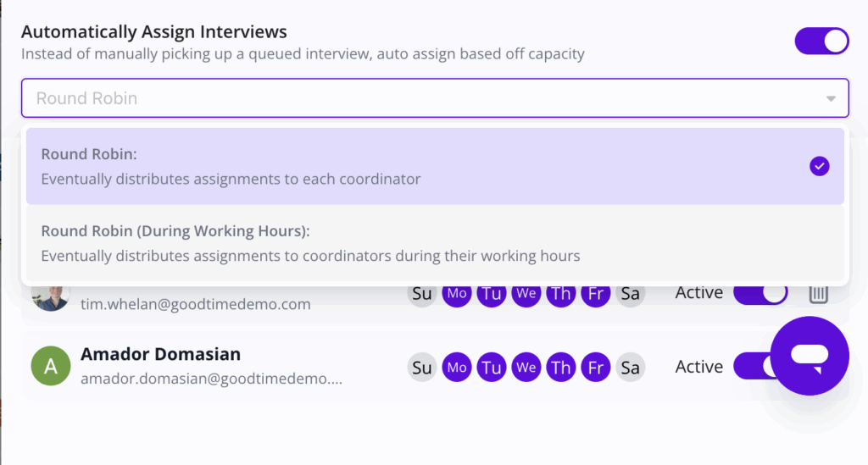This screenshot has height=465, width=868.
Task: Toggle Monday for Amador Domasian
Action: point(457,368)
